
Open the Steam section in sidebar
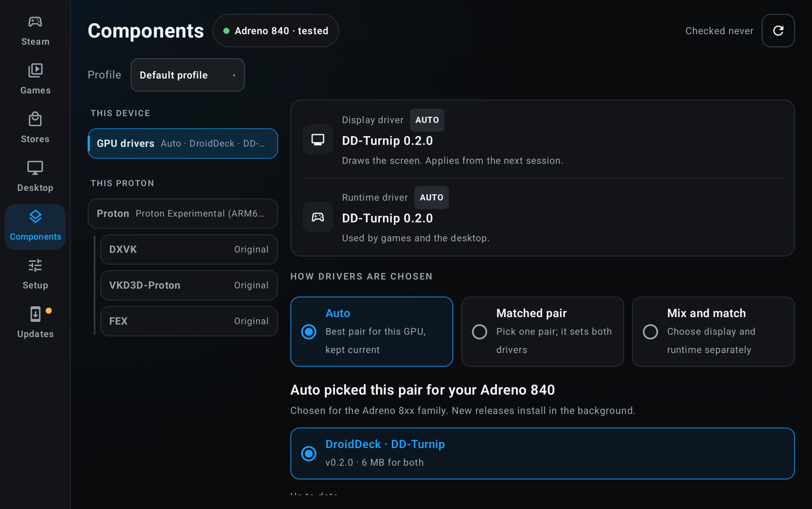pos(35,31)
